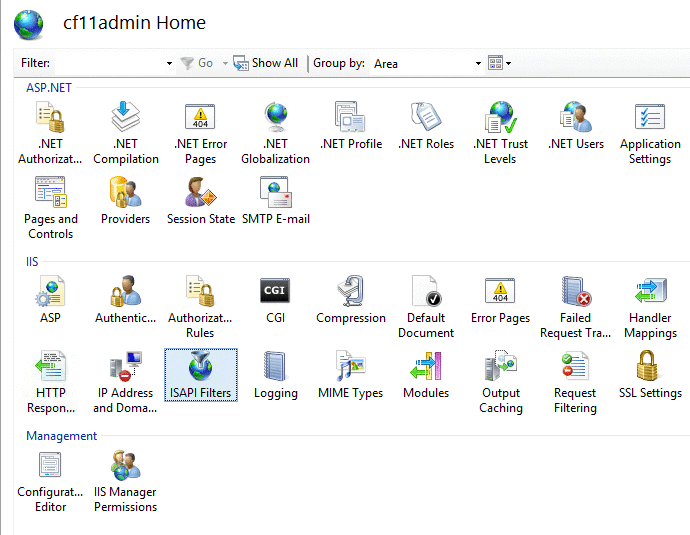Open the .NET Authorization Rules feature
The image size is (690, 535).
(50, 133)
